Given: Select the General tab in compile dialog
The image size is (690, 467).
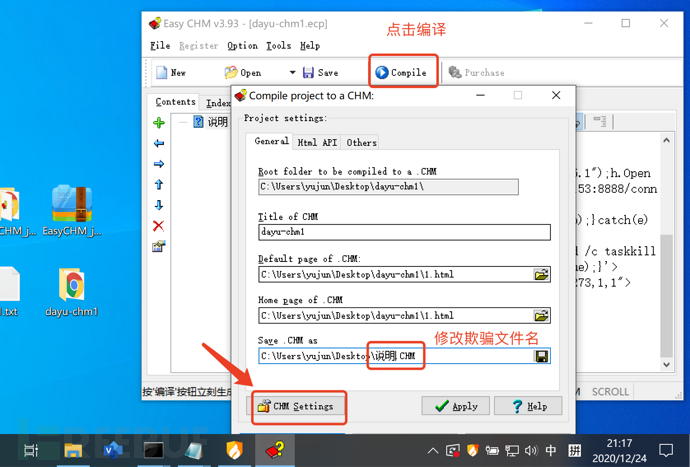Looking at the screenshot, I should (x=272, y=141).
